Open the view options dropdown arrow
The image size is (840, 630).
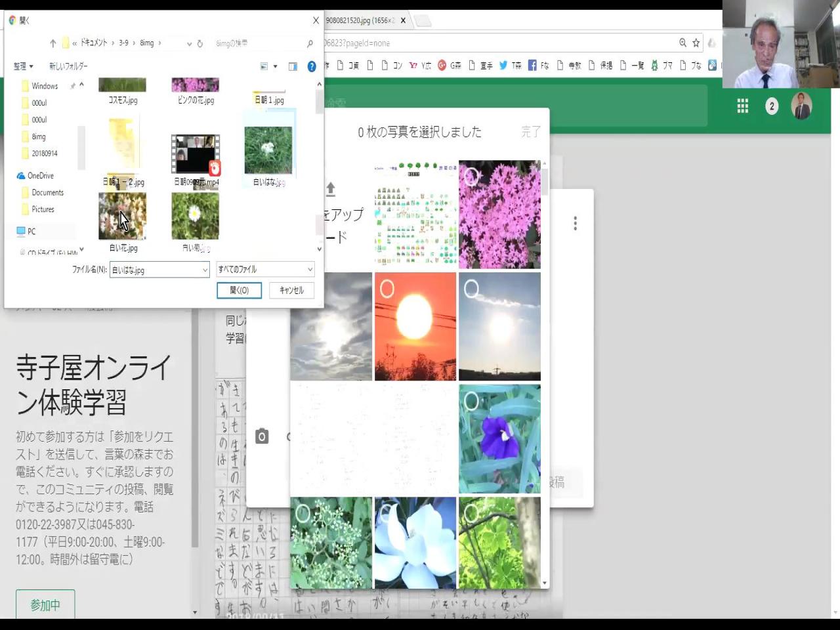(x=275, y=66)
